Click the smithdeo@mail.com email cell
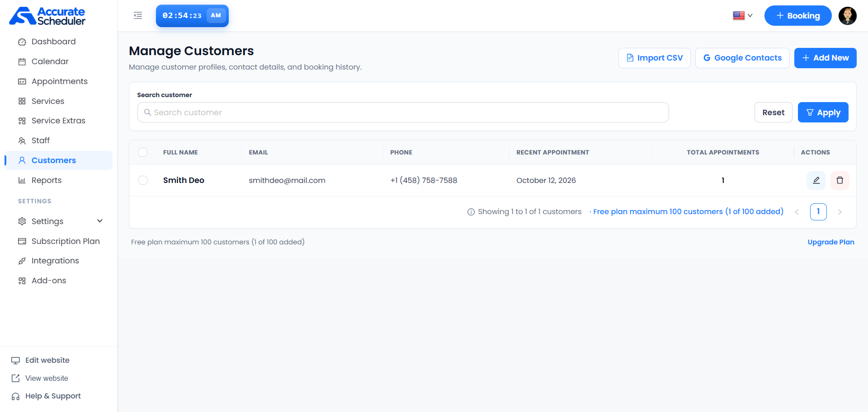The image size is (868, 412). (287, 180)
